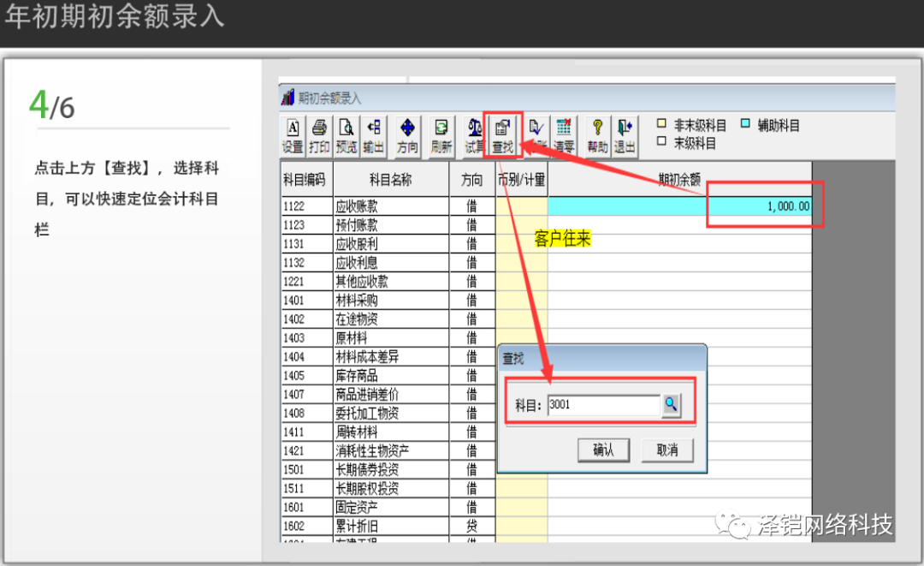Select the 1,000.00 opening balance cell
Viewport: 924px width, 566px height.
click(679, 206)
